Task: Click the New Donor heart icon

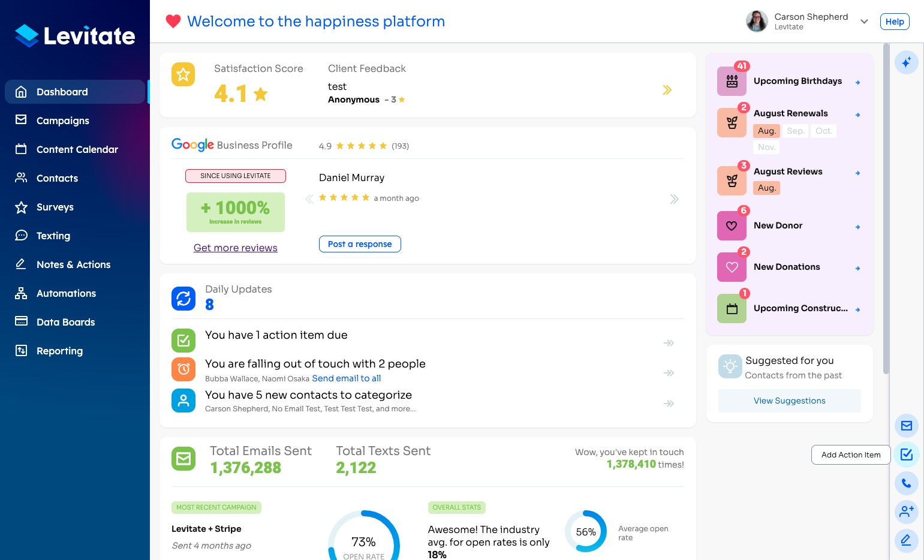Action: click(732, 226)
